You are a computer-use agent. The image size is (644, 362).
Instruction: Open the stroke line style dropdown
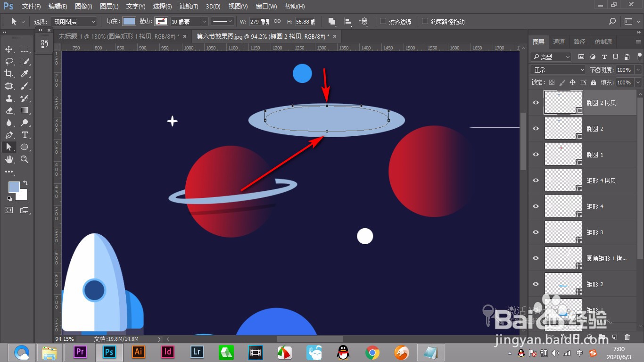point(222,21)
